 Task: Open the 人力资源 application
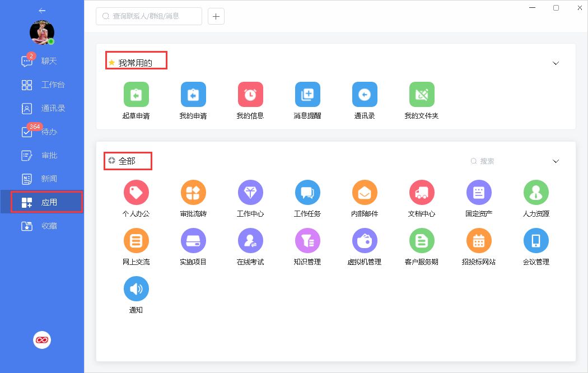[536, 193]
